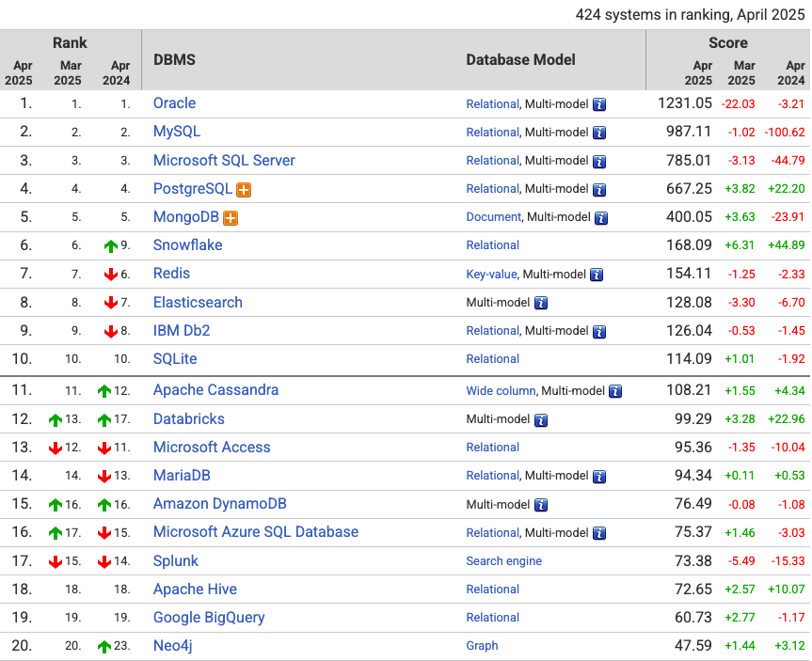
Task: Click the info icon in the Azure SQL Database row
Action: point(599,533)
